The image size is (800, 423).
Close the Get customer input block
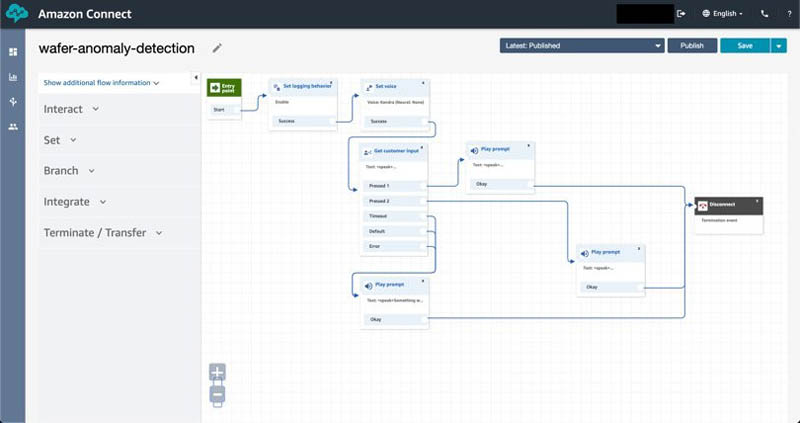(421, 147)
